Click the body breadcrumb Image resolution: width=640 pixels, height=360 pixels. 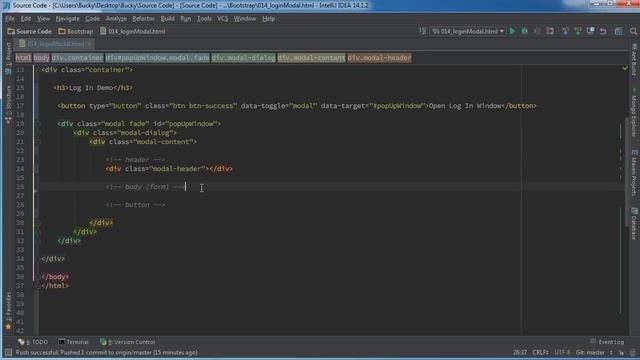pos(41,58)
